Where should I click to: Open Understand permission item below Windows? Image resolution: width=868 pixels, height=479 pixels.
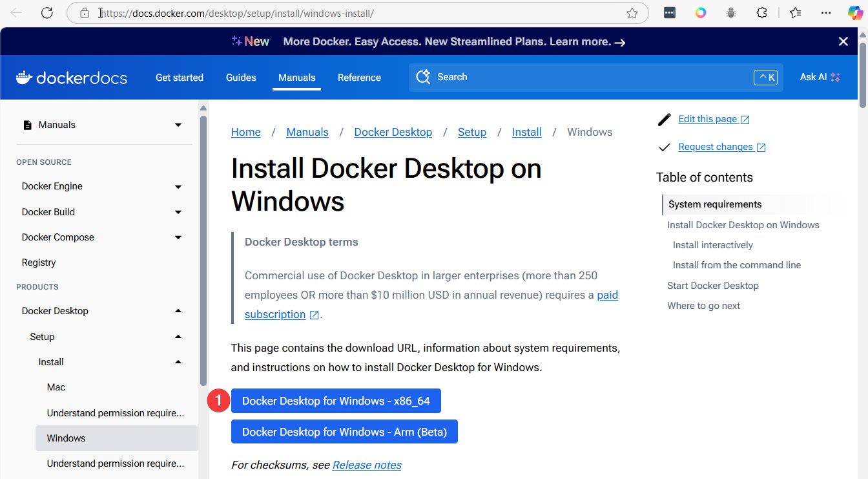point(116,463)
